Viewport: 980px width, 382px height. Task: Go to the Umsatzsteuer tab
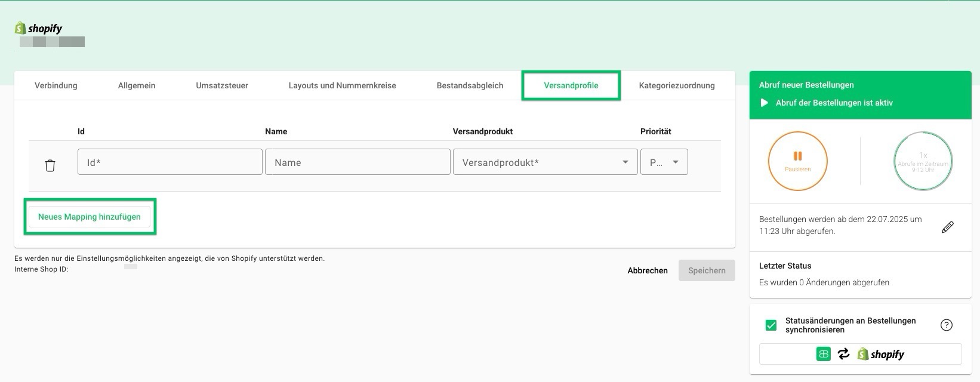coord(222,85)
